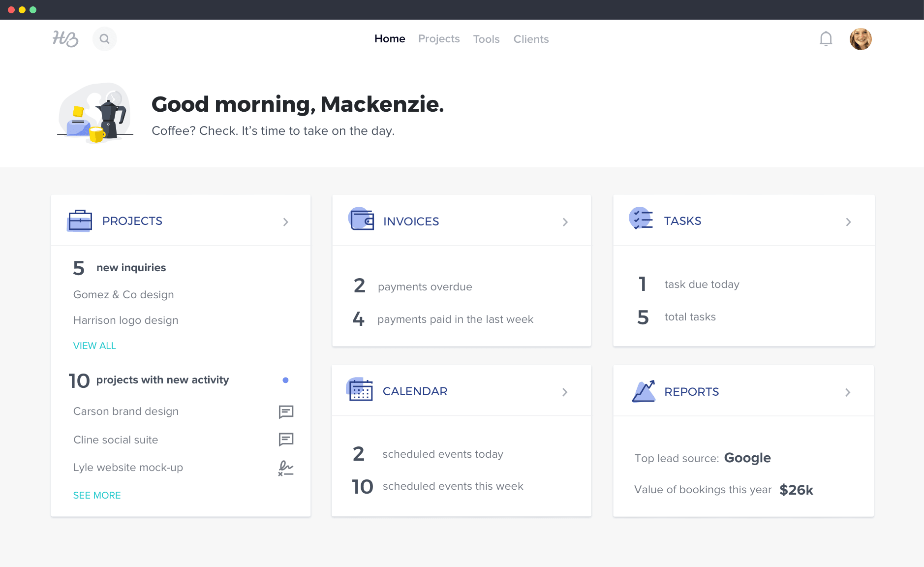
Task: Click the comment icon beside Cline social suite
Action: click(x=286, y=440)
